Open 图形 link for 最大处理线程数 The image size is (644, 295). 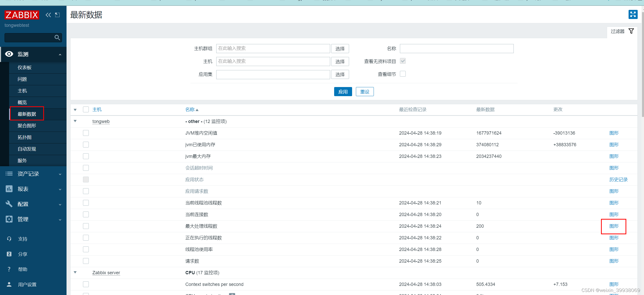pyautogui.click(x=614, y=226)
